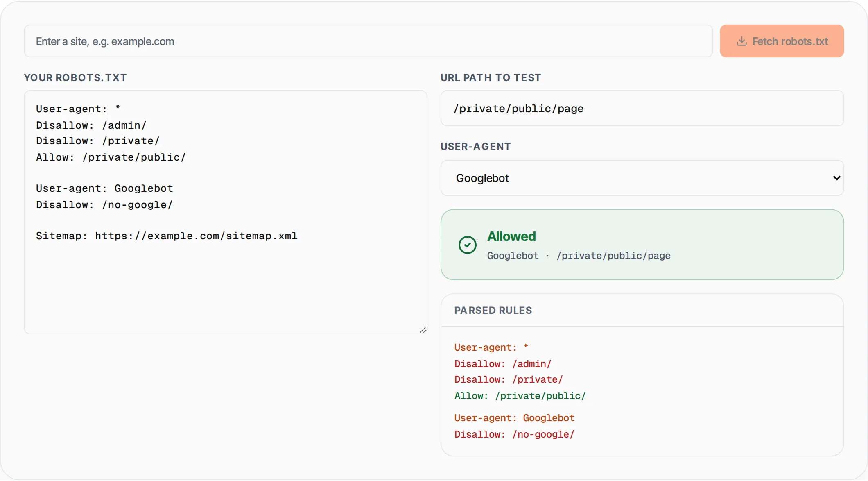Click parsed rule 'Disallow: /admin/'
Viewport: 868px width, 481px height.
click(503, 364)
